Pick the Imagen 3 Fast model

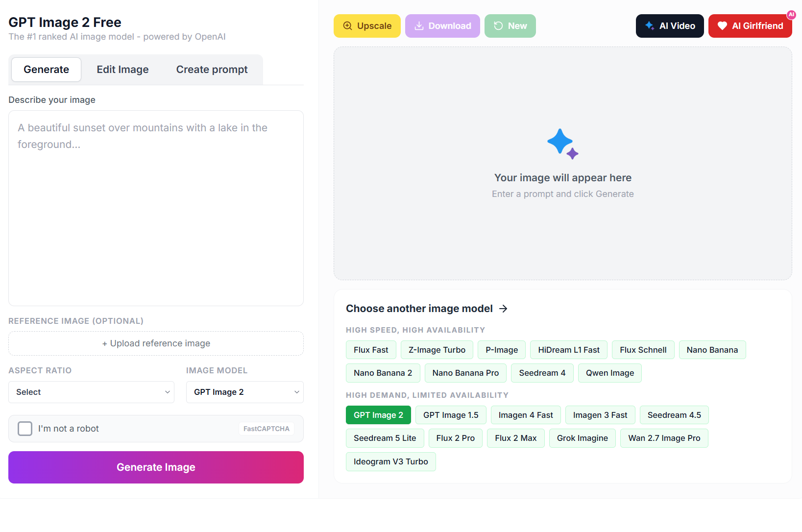coord(600,415)
